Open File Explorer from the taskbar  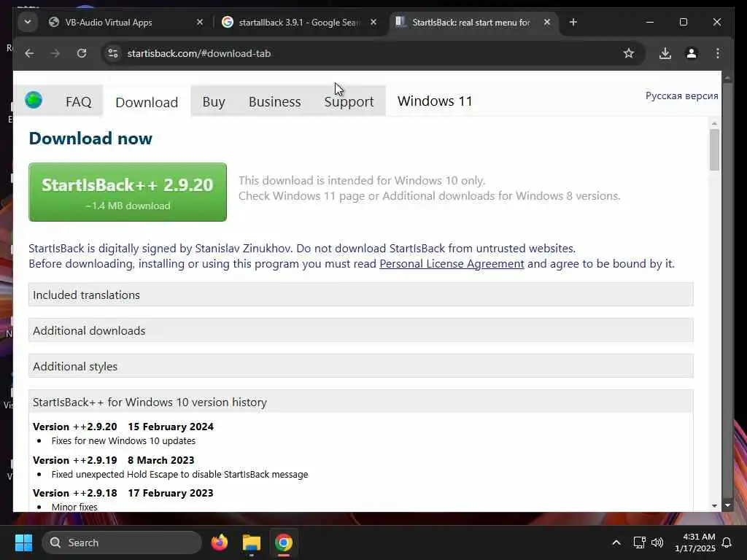tap(252, 542)
